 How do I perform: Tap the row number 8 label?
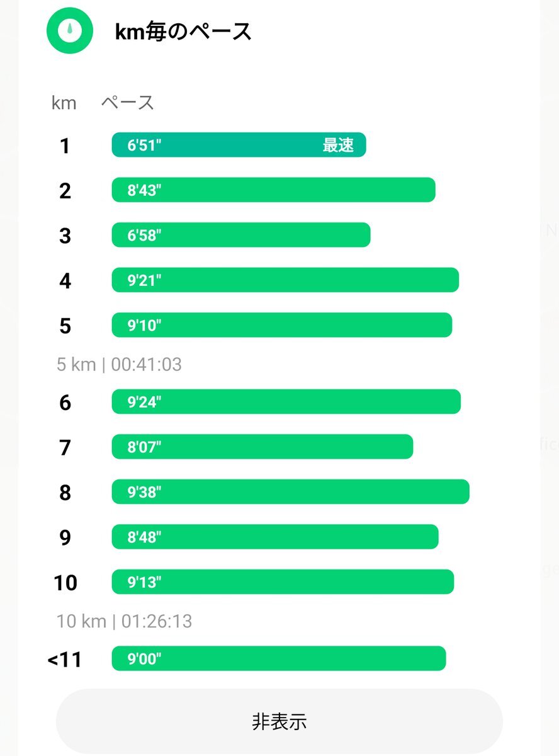pos(65,493)
